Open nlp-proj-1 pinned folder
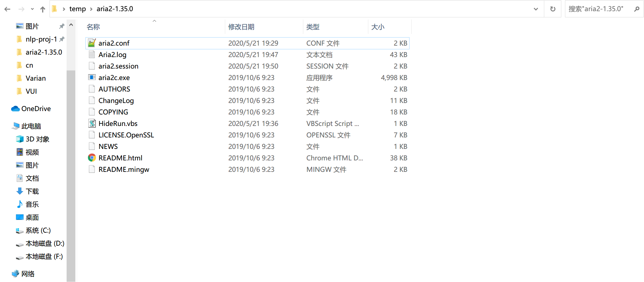 pyautogui.click(x=41, y=39)
